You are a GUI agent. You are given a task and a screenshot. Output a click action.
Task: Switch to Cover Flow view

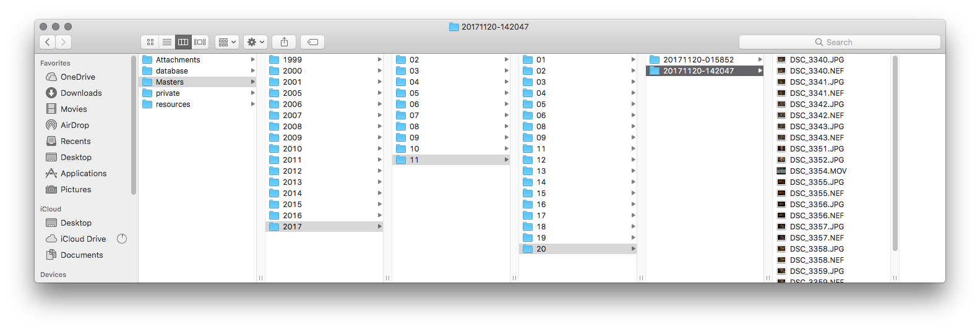point(200,42)
